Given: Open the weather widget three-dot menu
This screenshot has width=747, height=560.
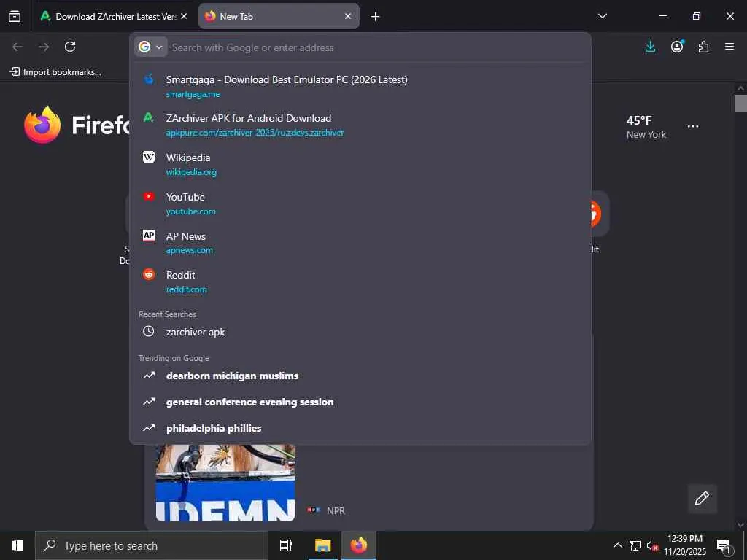Looking at the screenshot, I should (x=693, y=127).
